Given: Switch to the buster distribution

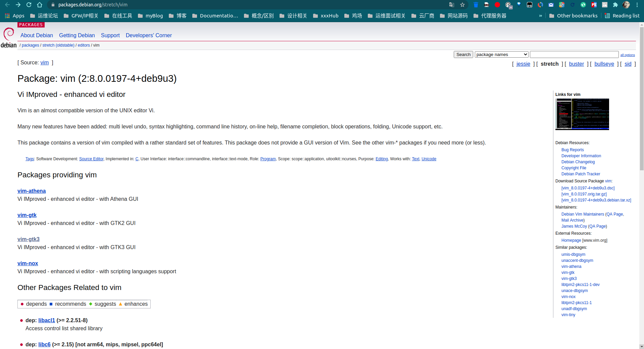Looking at the screenshot, I should pyautogui.click(x=576, y=64).
